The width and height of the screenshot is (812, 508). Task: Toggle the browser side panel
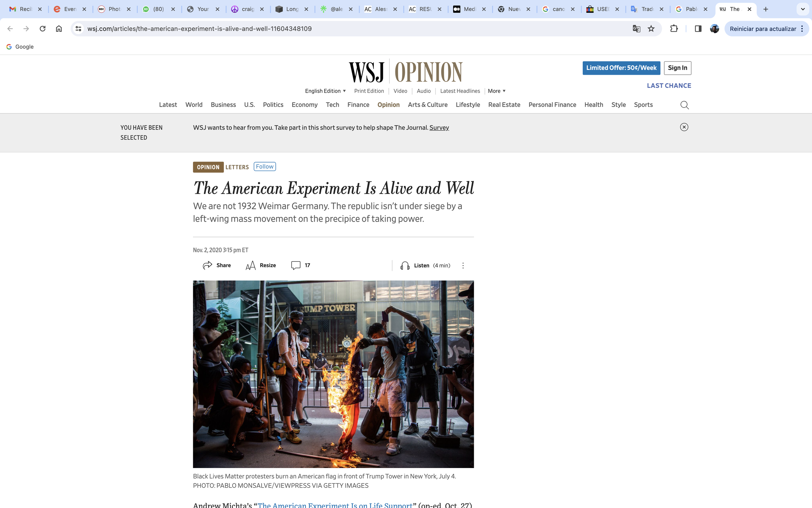tap(698, 29)
